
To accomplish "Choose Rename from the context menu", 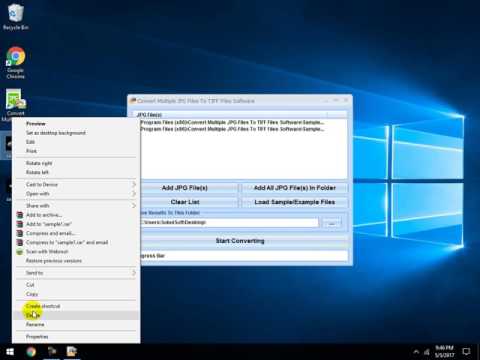I will pos(76,324).
